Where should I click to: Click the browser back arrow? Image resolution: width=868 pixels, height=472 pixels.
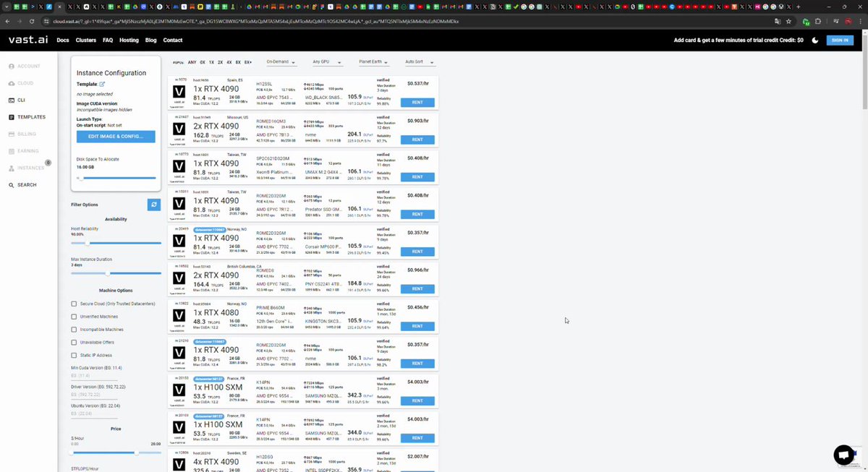pos(7,22)
